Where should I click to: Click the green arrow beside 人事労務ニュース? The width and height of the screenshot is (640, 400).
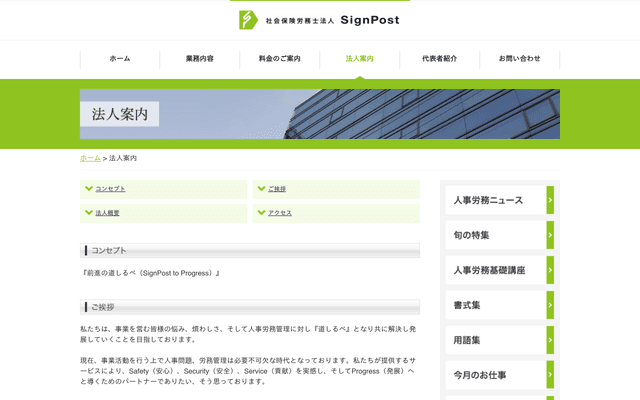tap(550, 200)
